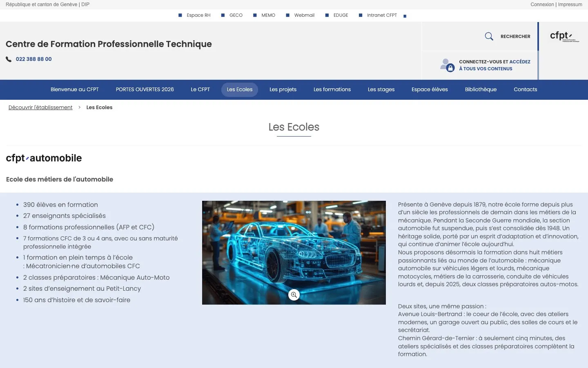Open the Espace élèves menu item

[x=430, y=90]
